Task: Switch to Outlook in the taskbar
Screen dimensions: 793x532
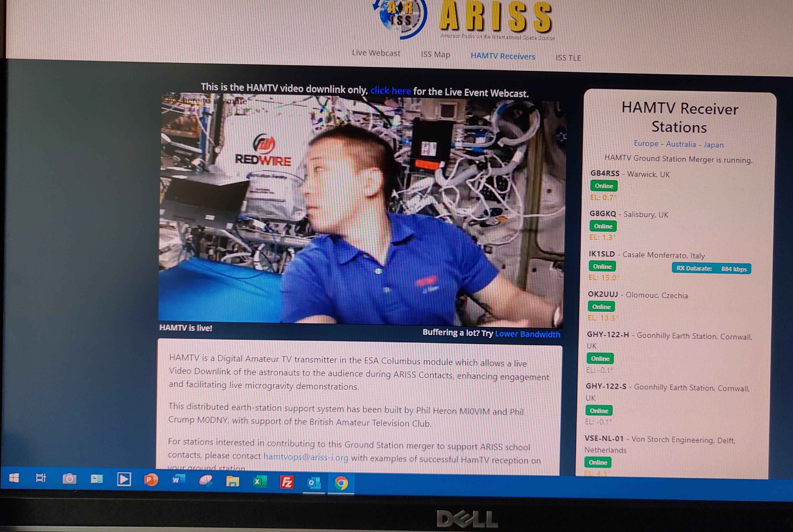Action: (x=314, y=482)
